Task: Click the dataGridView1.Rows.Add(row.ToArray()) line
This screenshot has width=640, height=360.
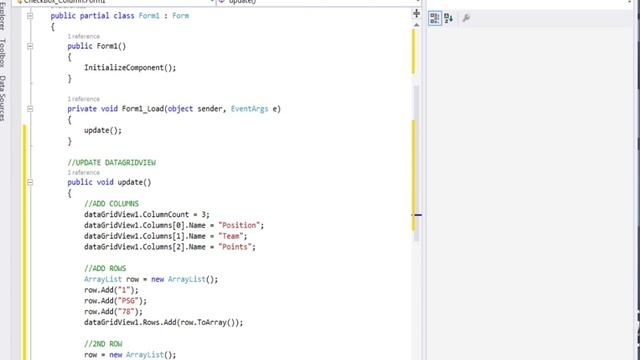Action: tap(164, 323)
